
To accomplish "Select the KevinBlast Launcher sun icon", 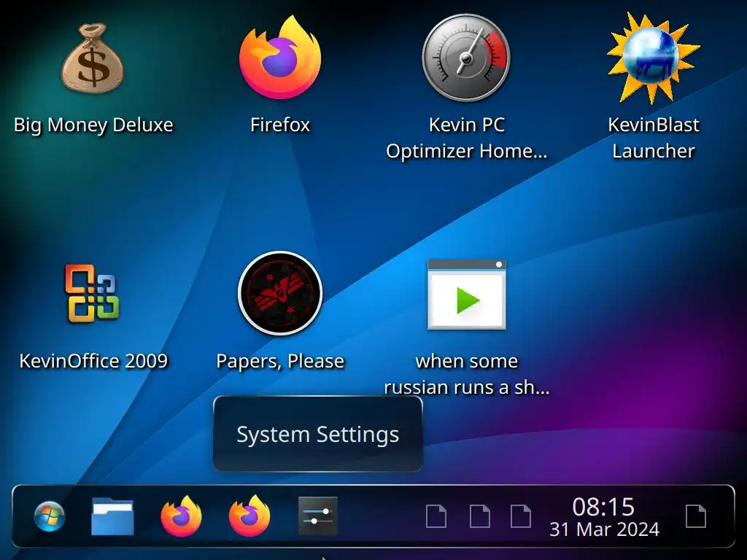I will [653, 58].
